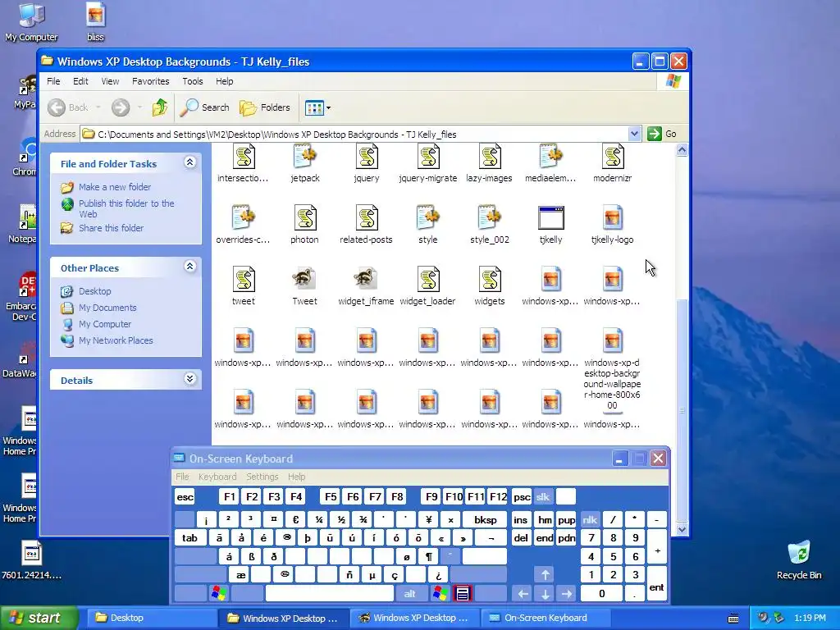Click the scrollbar up arrow
This screenshot has width=840, height=630.
682,151
